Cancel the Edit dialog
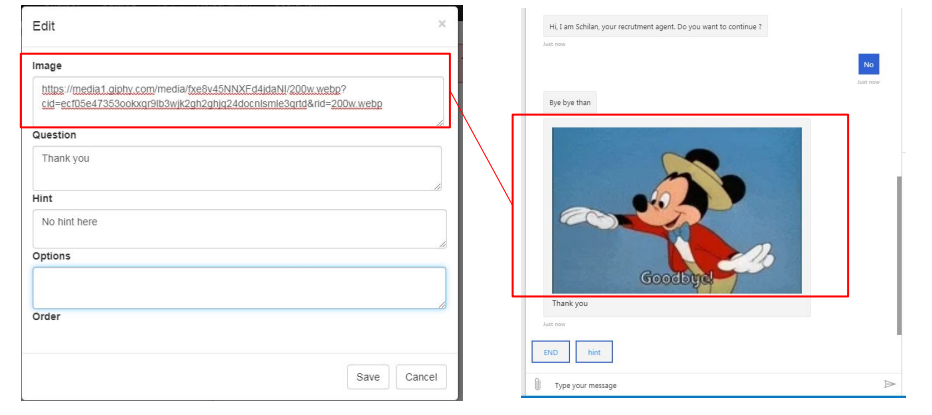This screenshot has height=415, width=932. click(x=421, y=377)
